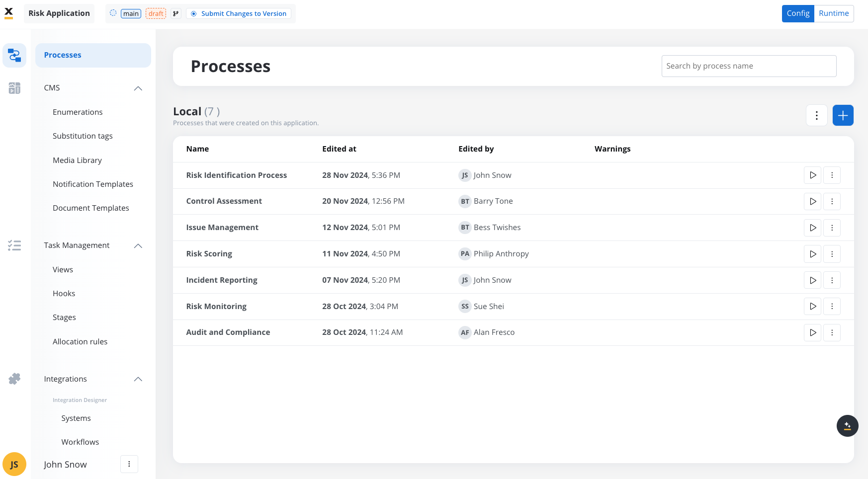868x479 pixels.
Task: Open the Local section kebab menu
Action: [x=816, y=115]
